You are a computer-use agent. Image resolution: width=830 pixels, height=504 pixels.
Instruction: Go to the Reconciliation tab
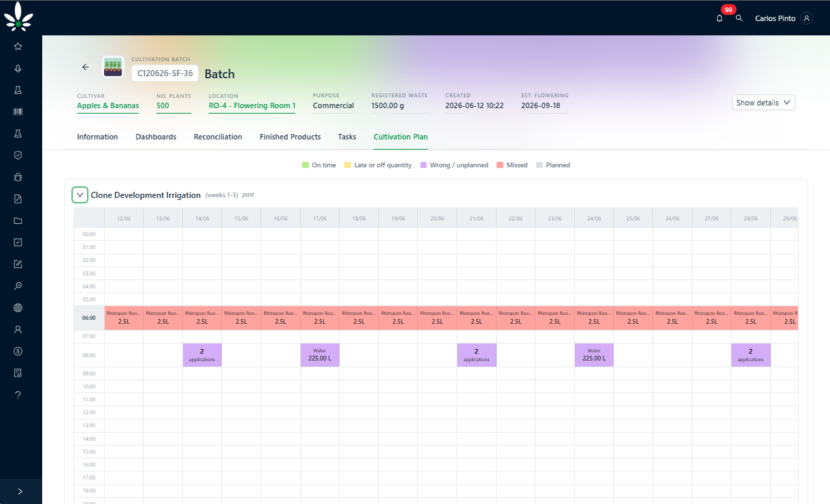click(x=218, y=137)
